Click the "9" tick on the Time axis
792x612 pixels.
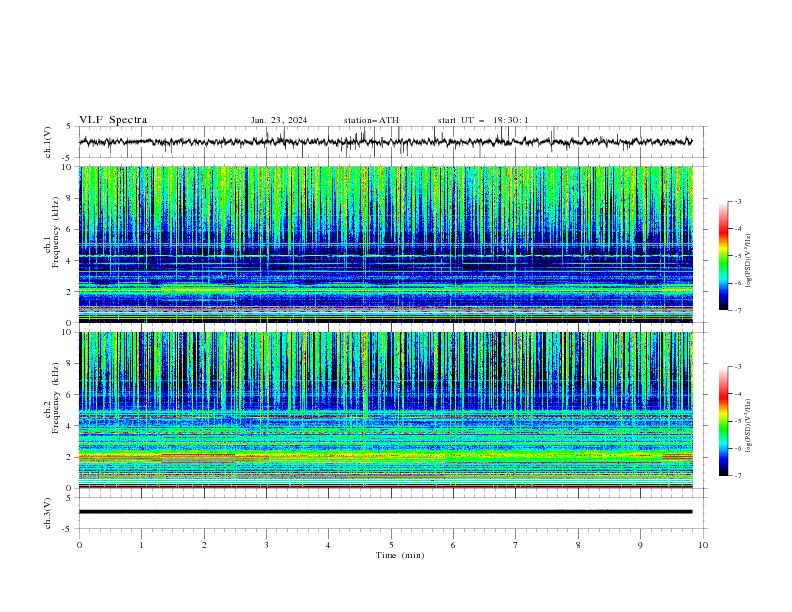tap(640, 545)
